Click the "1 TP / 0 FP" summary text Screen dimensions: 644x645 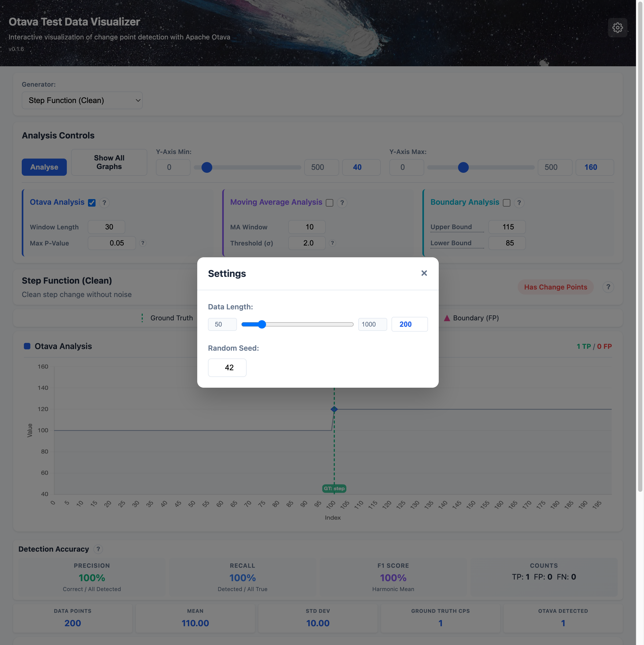(594, 347)
